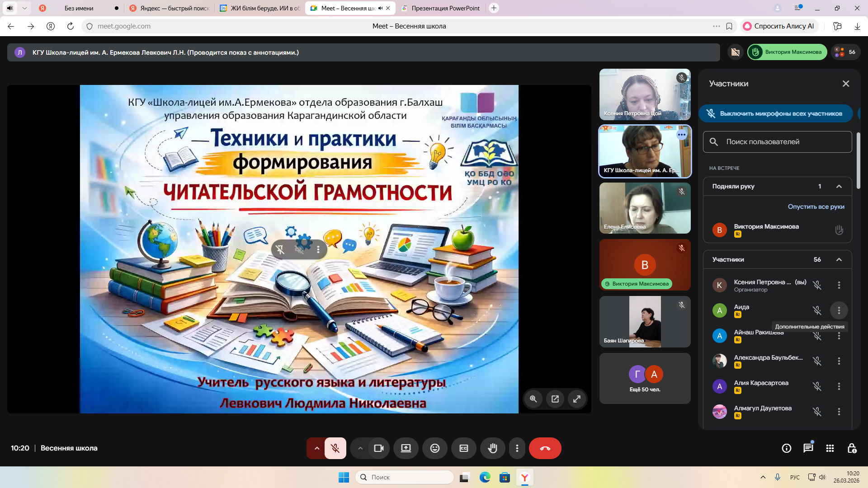Open the emoji reactions button
Image resolution: width=868 pixels, height=488 pixels.
(434, 448)
